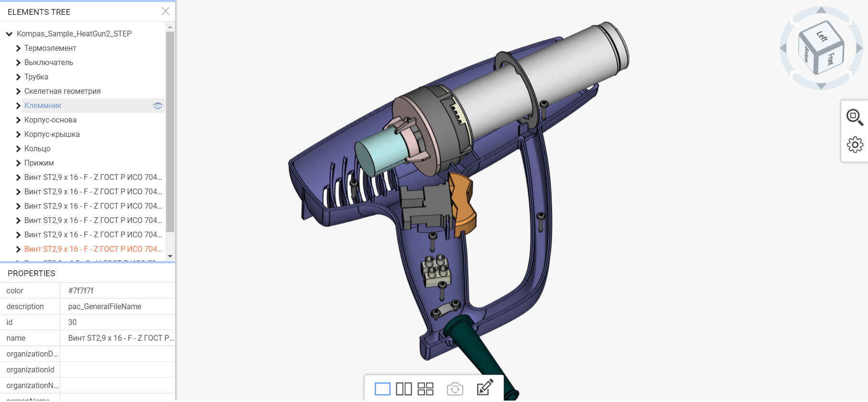The image size is (868, 402).
Task: Click the elements tree scrollbar down arrow
Action: [x=170, y=257]
